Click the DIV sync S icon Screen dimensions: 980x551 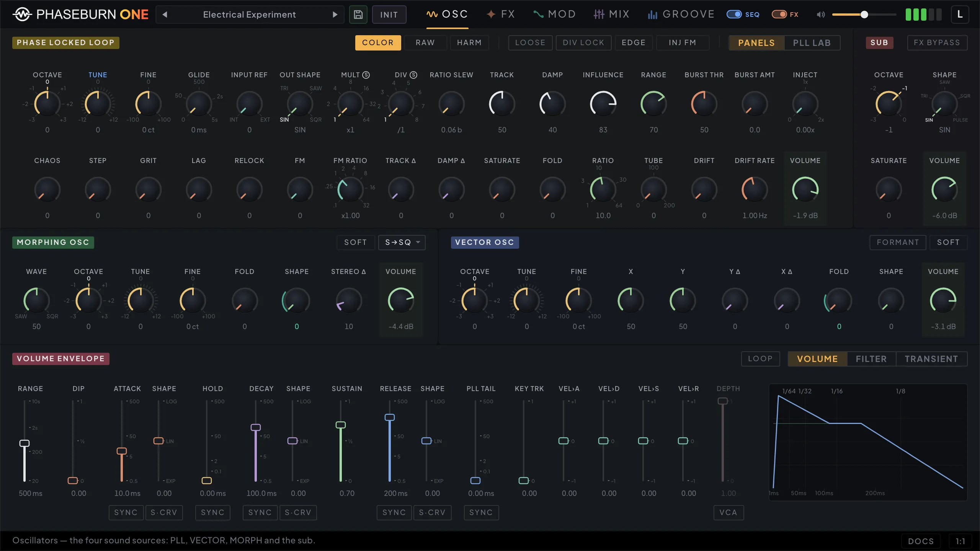click(413, 75)
